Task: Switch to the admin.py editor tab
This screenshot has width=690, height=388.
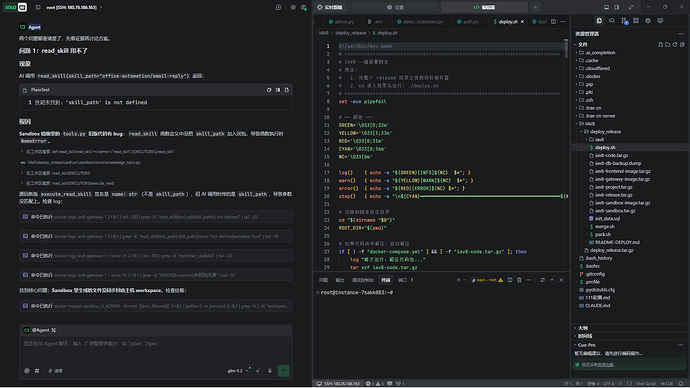Action: tap(341, 22)
